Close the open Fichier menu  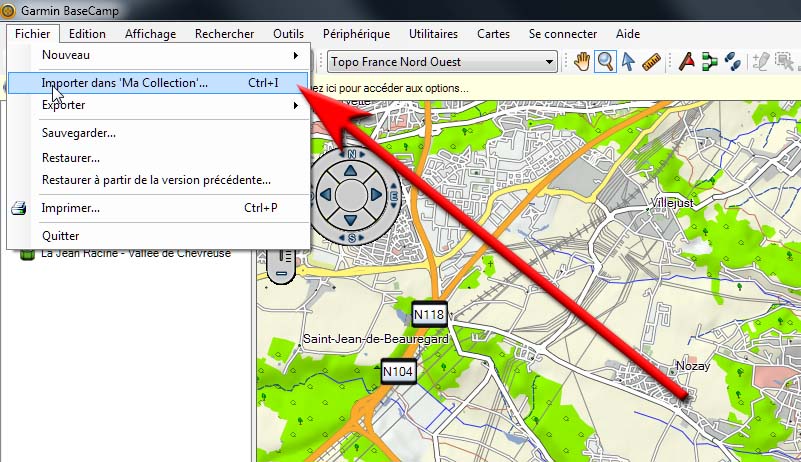point(33,34)
